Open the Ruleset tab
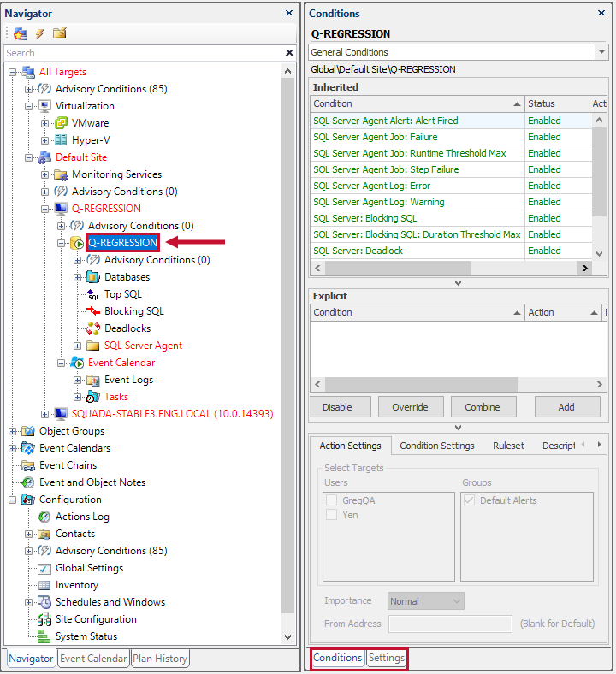The image size is (616, 674). 508,446
